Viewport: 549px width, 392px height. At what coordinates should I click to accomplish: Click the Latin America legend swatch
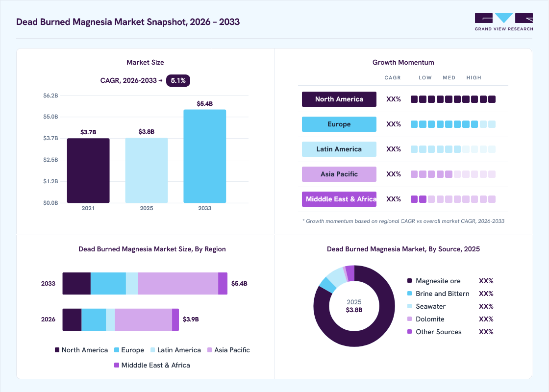point(152,350)
